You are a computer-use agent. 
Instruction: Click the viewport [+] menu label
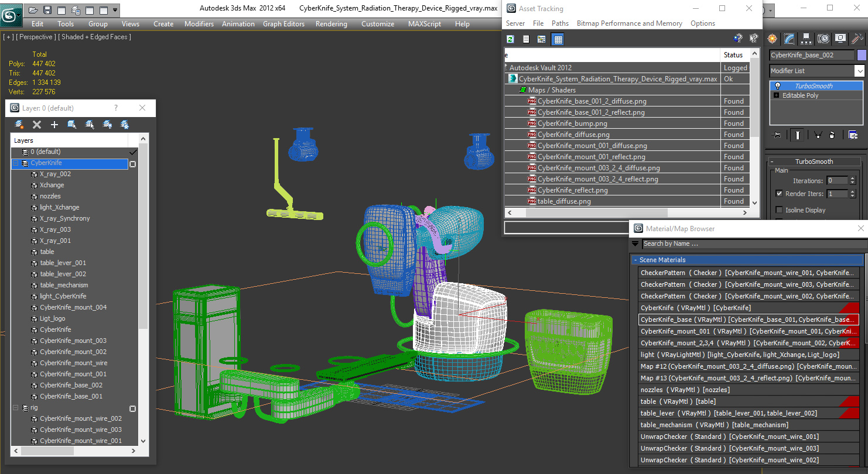8,37
